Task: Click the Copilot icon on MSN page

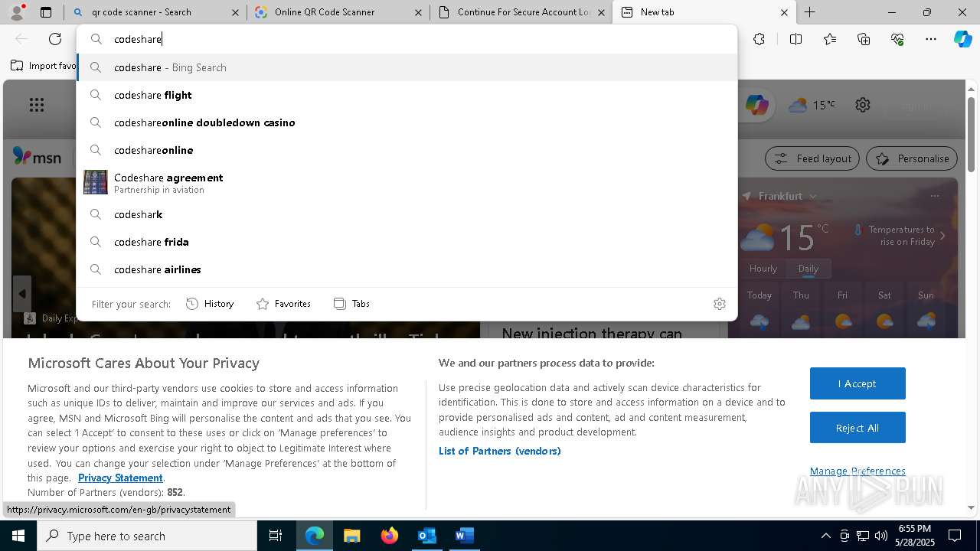Action: click(x=756, y=105)
